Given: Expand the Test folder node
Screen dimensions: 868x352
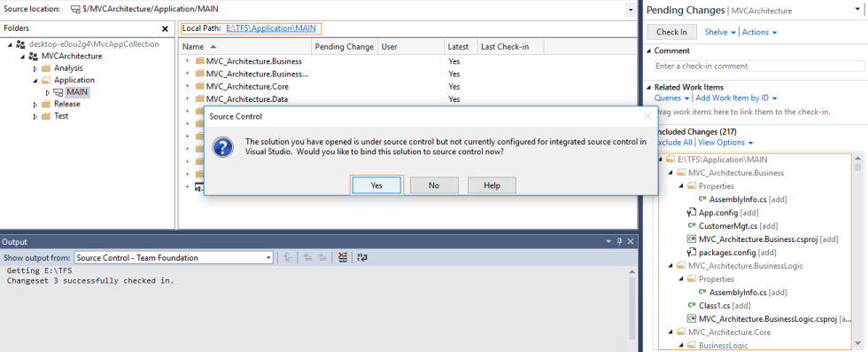Looking at the screenshot, I should point(35,116).
